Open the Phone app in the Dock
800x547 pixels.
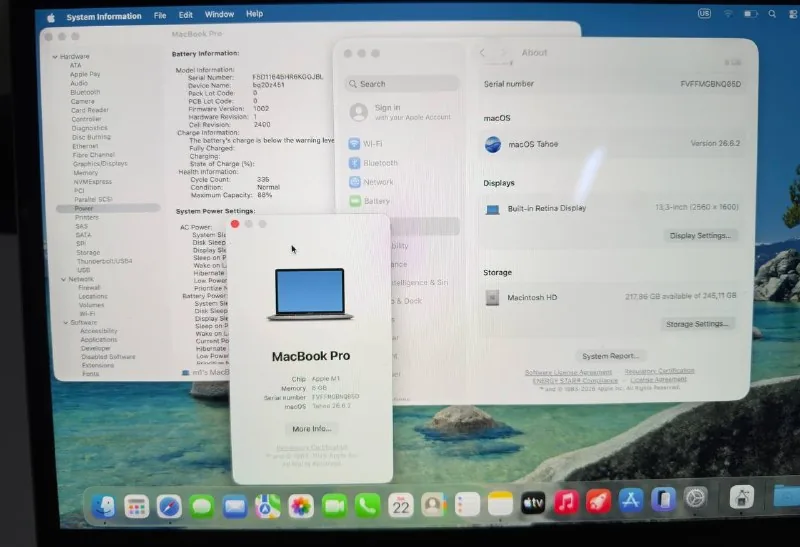pos(367,506)
